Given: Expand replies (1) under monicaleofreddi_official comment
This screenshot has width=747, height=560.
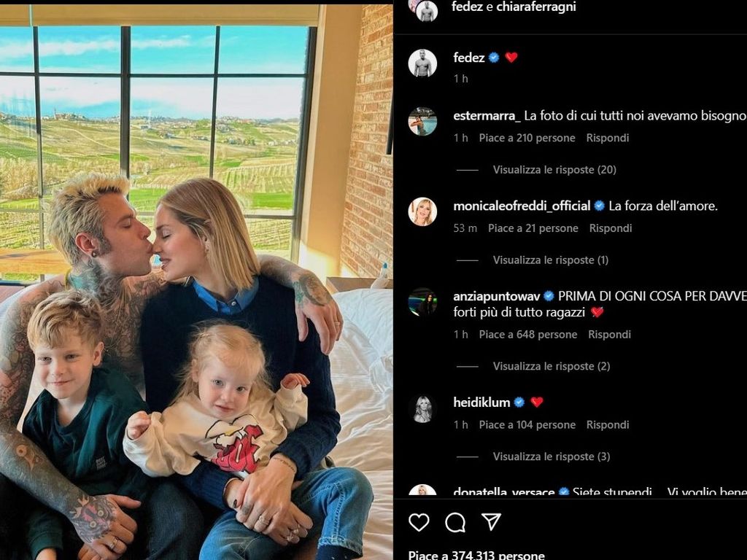Looking at the screenshot, I should coord(551,260).
